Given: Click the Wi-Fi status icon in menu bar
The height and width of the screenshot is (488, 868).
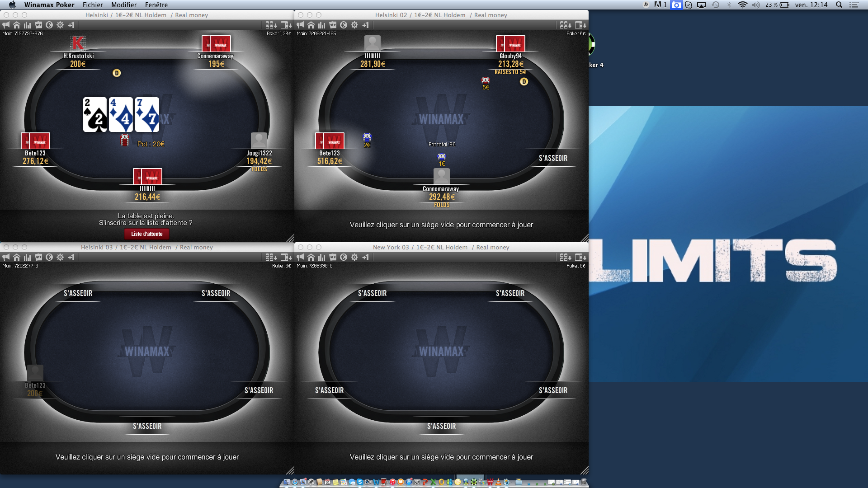Looking at the screenshot, I should tap(742, 5).
